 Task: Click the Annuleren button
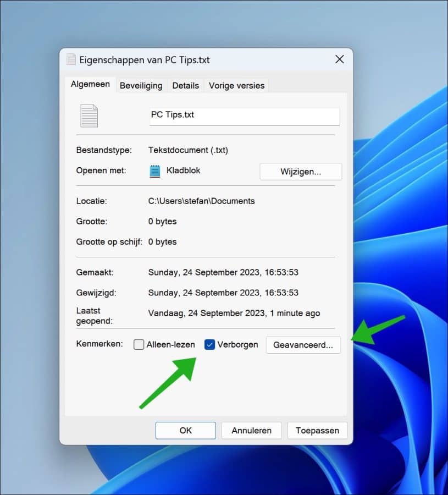pyautogui.click(x=251, y=430)
